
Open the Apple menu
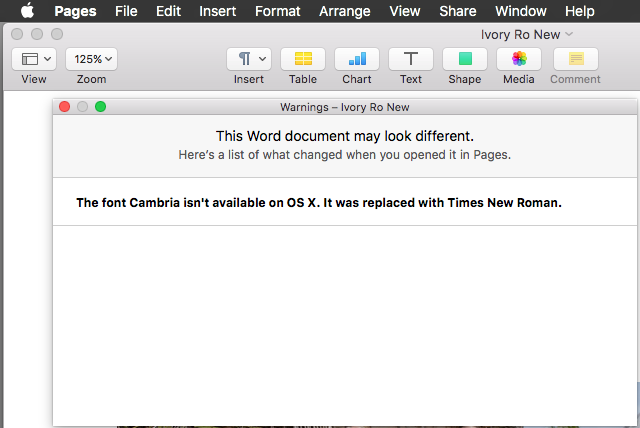click(x=27, y=11)
